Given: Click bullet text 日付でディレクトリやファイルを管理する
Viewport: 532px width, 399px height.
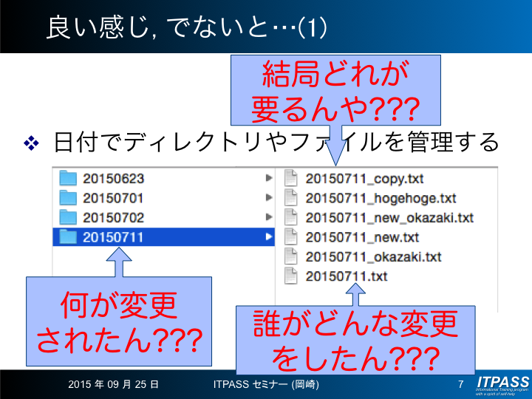Looking at the screenshot, I should click(276, 142).
